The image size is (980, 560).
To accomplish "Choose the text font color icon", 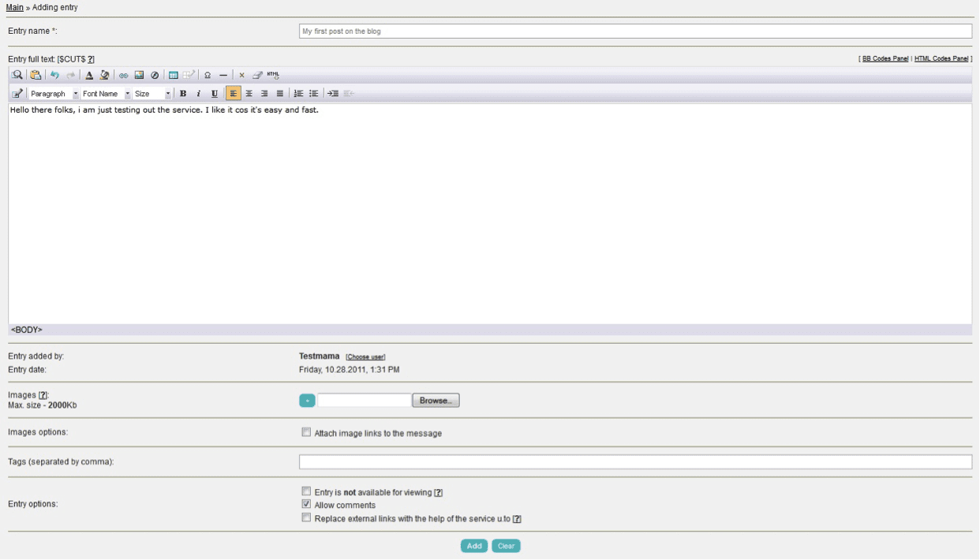I will point(89,75).
